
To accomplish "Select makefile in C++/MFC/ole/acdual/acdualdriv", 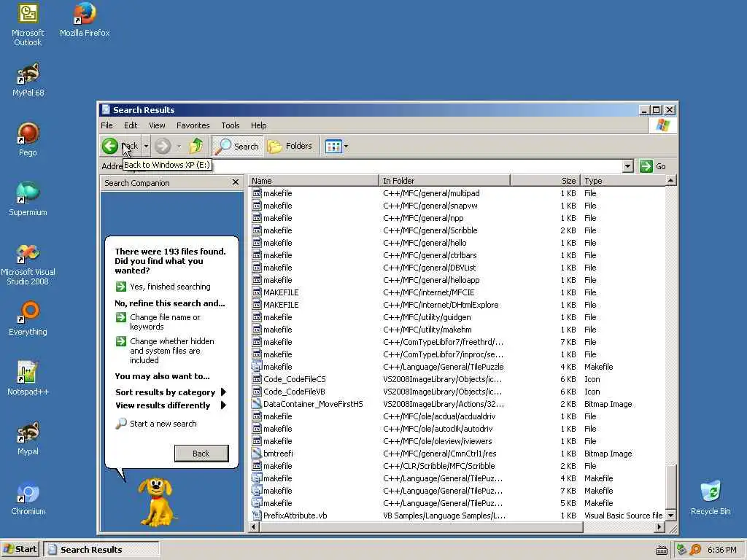I will tap(278, 416).
